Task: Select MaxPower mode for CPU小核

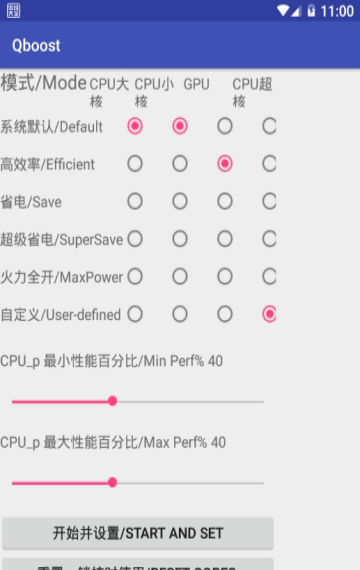Action: coord(180,277)
